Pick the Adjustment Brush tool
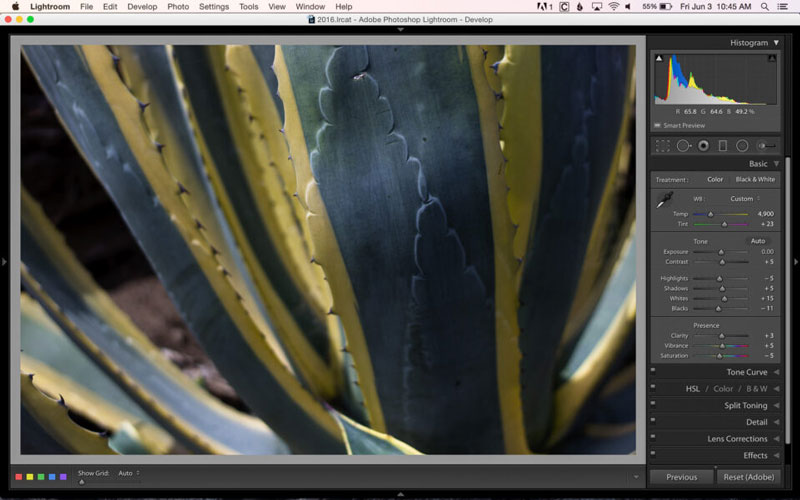Viewport: 800px width, 500px height. [767, 146]
